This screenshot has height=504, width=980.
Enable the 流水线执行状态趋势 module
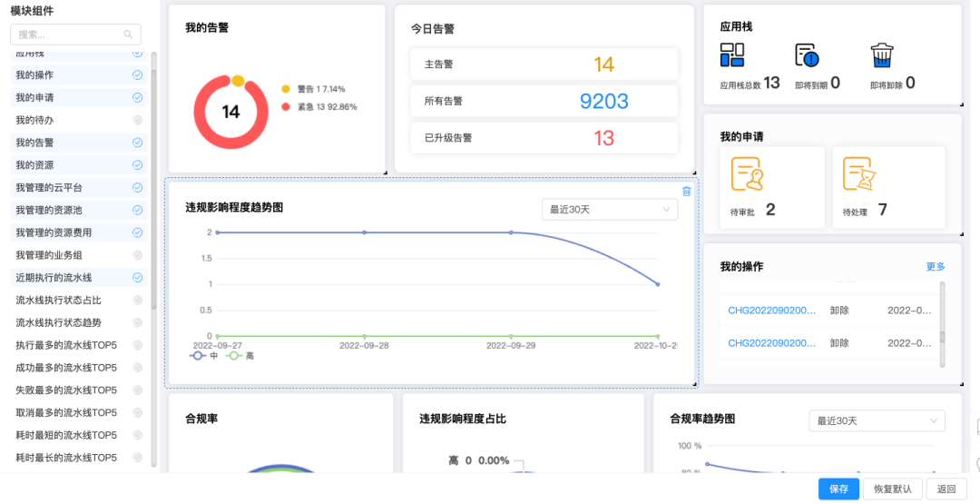pyautogui.click(x=138, y=322)
